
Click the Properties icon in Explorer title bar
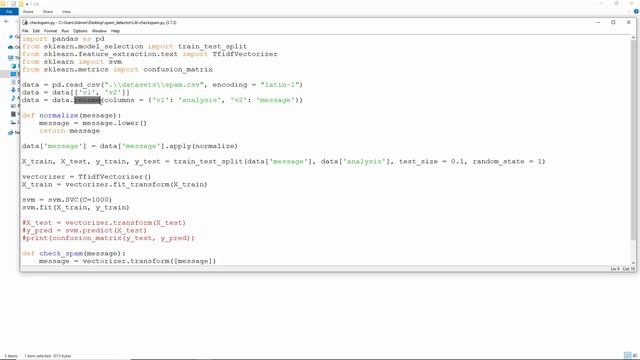coord(13,4)
